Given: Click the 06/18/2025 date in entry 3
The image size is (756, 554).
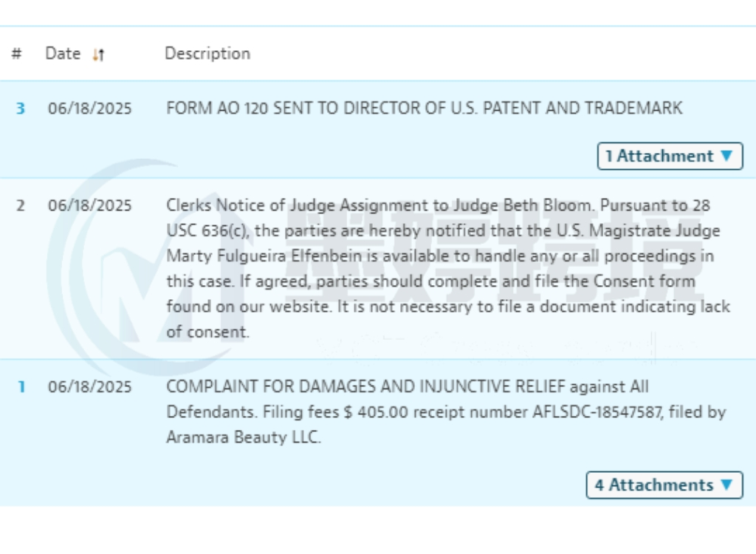Looking at the screenshot, I should 89,109.
